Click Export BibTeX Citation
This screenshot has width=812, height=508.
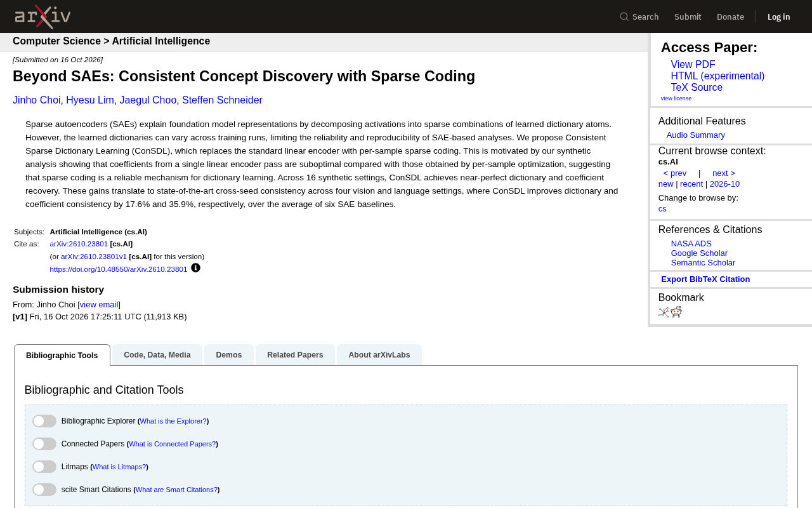coord(705,279)
